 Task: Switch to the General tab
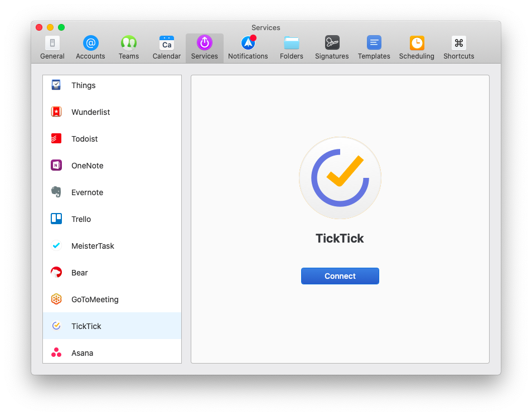click(x=52, y=47)
